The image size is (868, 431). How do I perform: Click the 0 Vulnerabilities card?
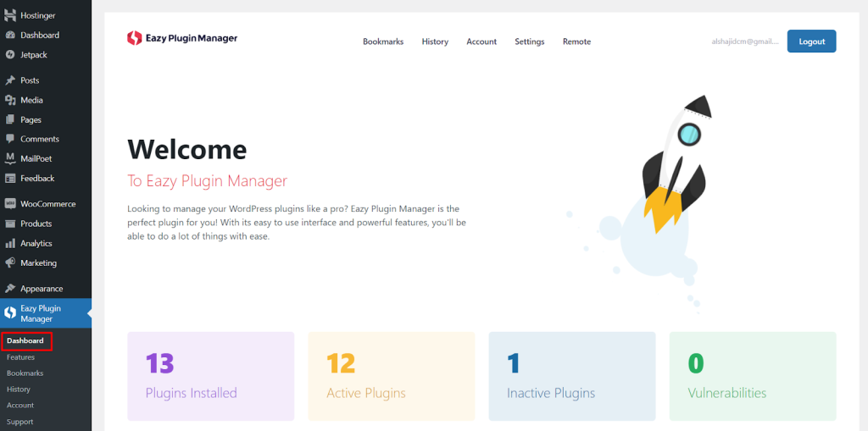(753, 376)
